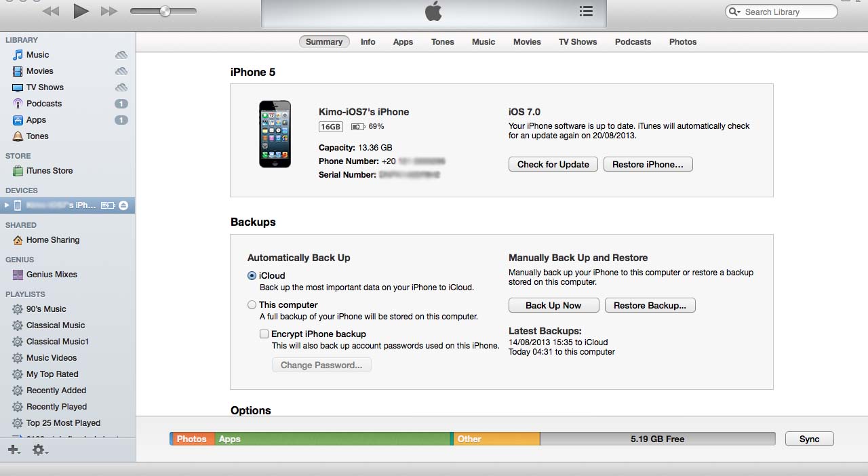Open Movies library in sidebar
Image resolution: width=868 pixels, height=476 pixels.
click(x=39, y=71)
